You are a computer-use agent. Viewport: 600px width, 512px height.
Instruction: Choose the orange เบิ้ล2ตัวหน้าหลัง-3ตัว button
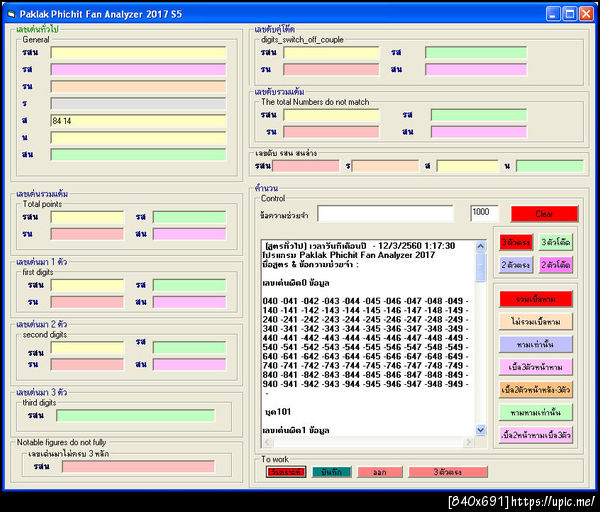[536, 389]
